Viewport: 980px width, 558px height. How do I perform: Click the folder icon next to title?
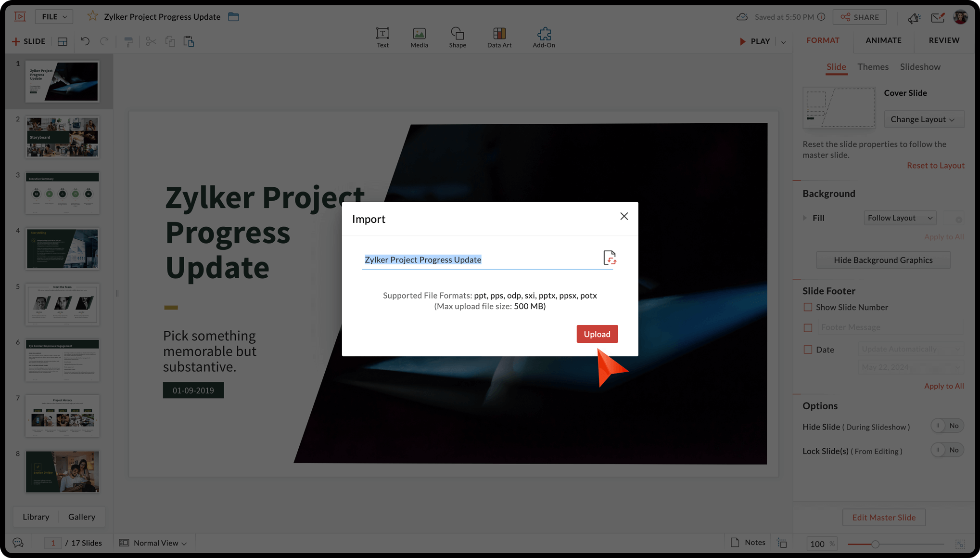(x=233, y=17)
